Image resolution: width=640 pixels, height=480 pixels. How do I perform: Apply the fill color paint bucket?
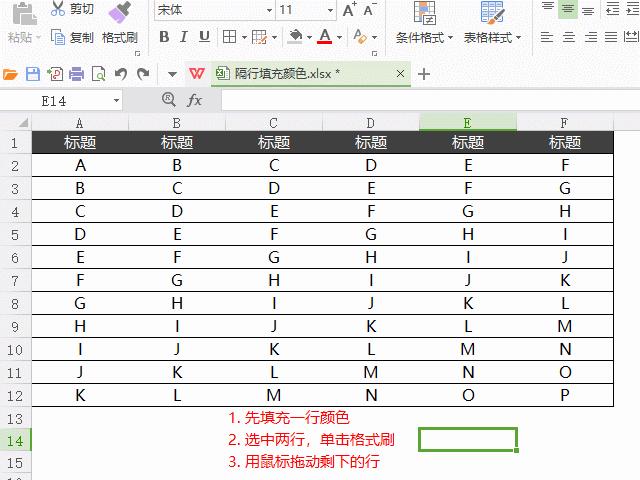(295, 37)
